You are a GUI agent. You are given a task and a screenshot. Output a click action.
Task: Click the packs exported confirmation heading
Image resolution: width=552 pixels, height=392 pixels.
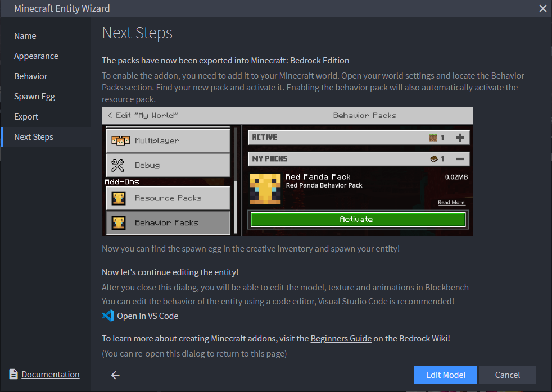coord(225,61)
